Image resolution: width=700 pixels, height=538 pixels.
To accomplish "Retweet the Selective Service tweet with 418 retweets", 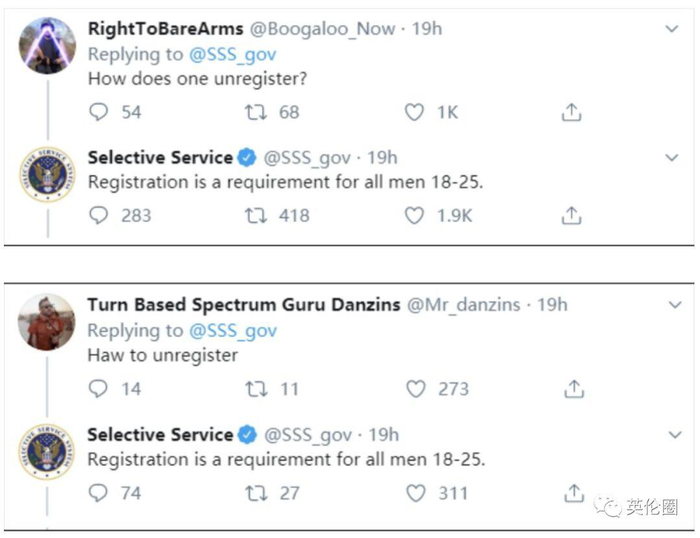I will pyautogui.click(x=256, y=215).
